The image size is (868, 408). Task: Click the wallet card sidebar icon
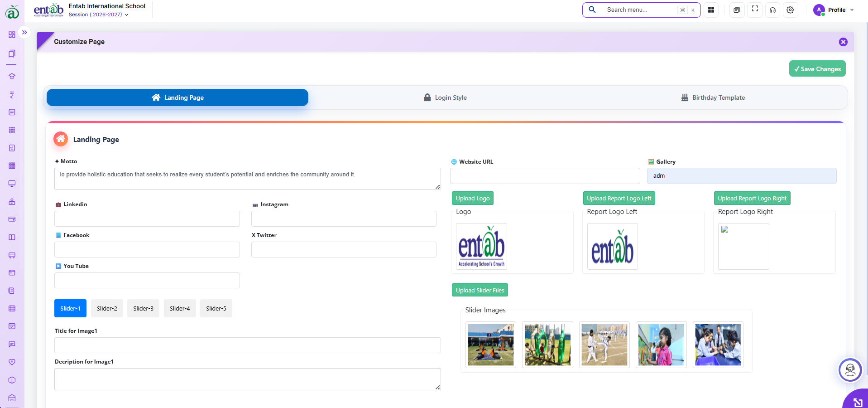(x=12, y=219)
